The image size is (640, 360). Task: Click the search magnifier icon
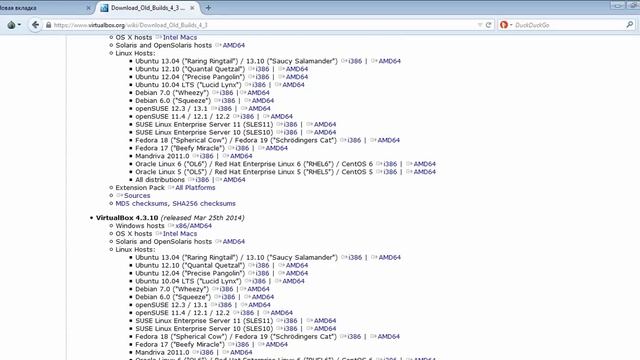pos(629,25)
